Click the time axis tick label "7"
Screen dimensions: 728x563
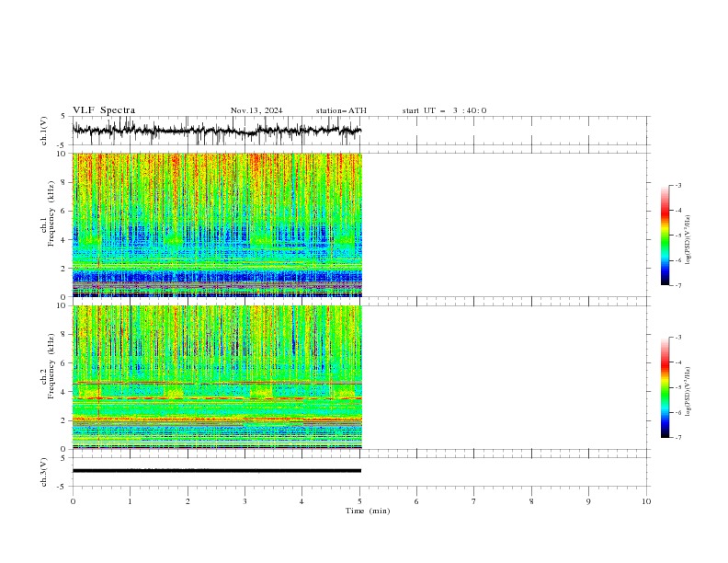(473, 501)
